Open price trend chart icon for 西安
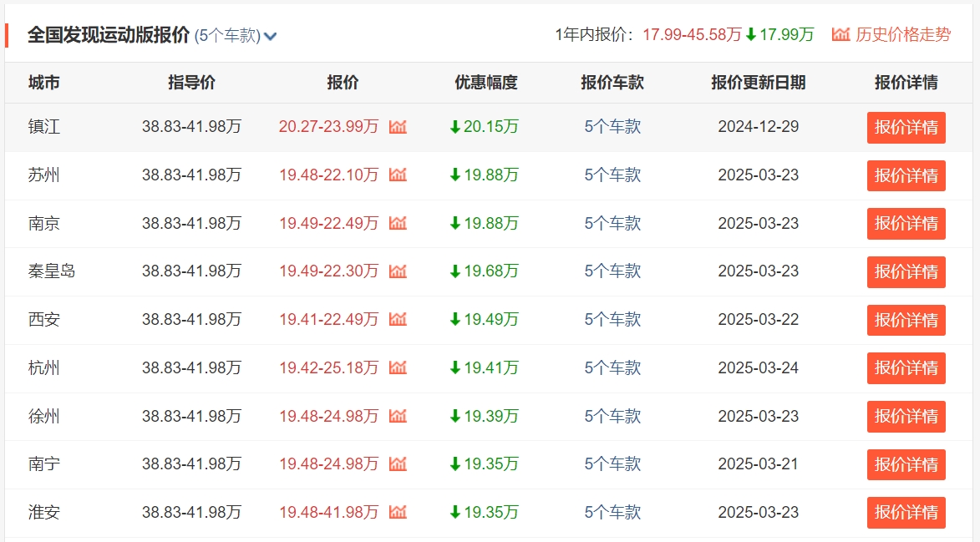980x542 pixels. pos(398,319)
